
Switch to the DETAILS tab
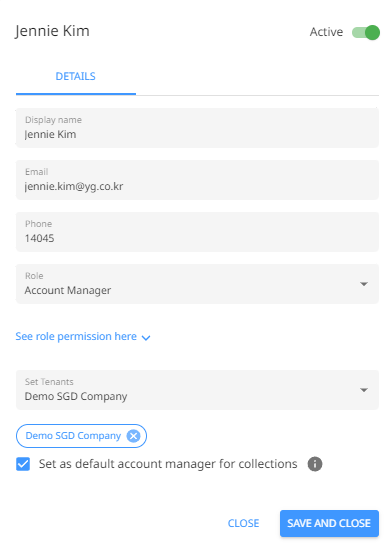click(76, 76)
